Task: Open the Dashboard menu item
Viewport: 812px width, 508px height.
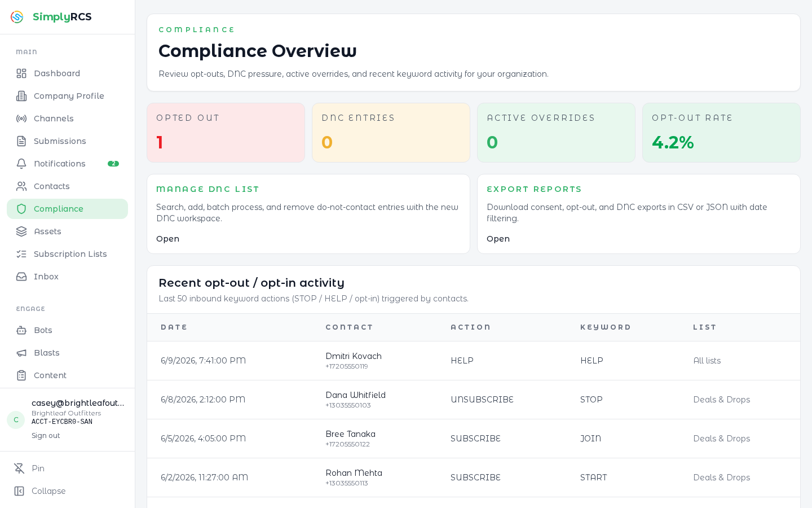Action: 67,73
